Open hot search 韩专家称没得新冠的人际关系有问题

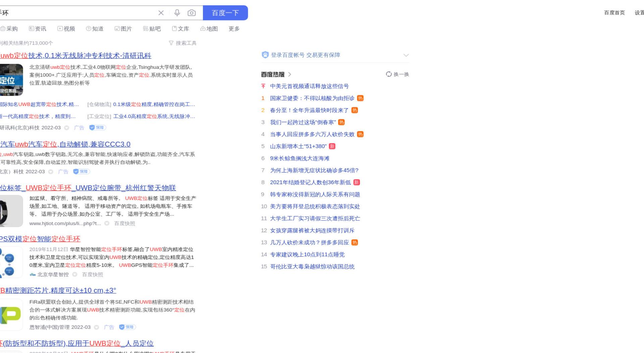(x=315, y=195)
